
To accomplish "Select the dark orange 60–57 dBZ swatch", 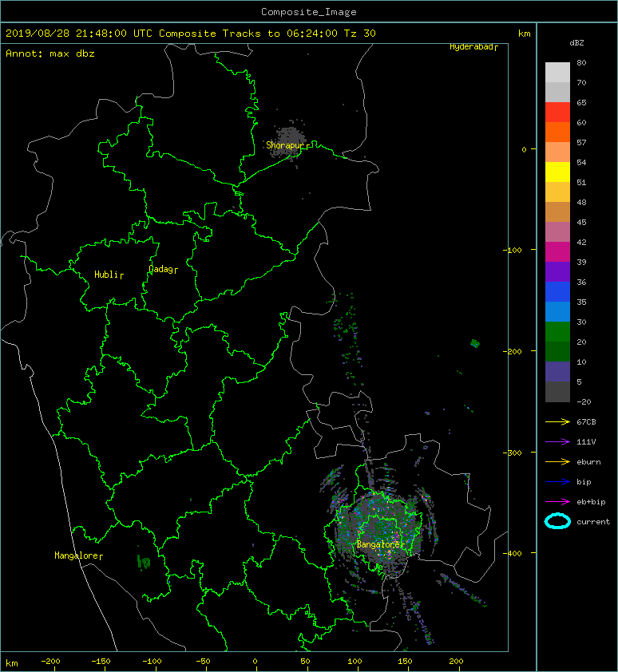I will pos(557,132).
